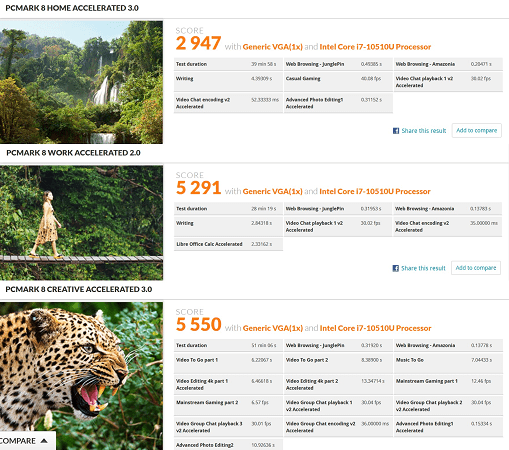509x450 pixels.
Task: Click Music To Go row
Action: [x=448, y=363]
